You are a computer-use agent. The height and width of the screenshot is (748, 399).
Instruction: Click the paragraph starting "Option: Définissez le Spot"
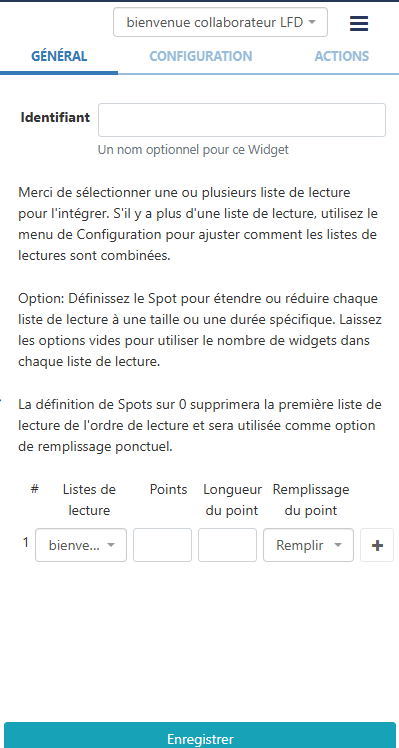200,330
